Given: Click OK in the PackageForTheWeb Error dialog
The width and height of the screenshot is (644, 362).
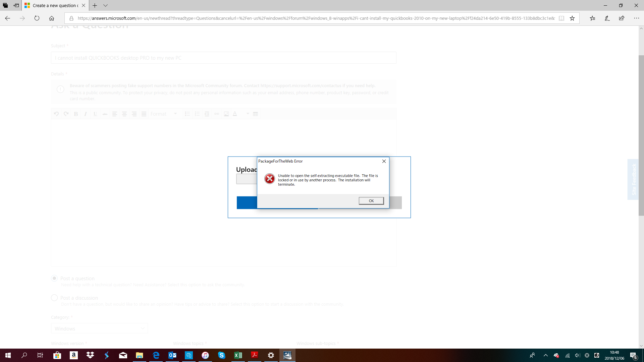Looking at the screenshot, I should pyautogui.click(x=371, y=201).
